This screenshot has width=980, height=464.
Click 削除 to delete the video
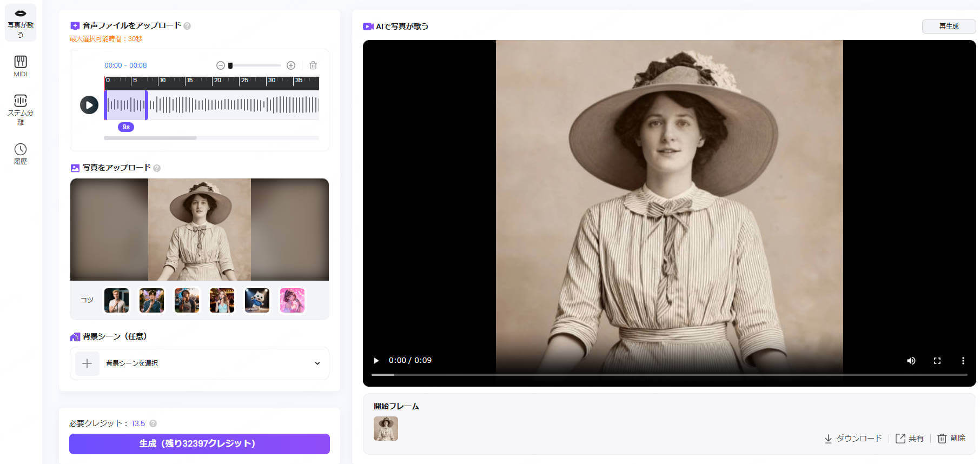tap(951, 439)
